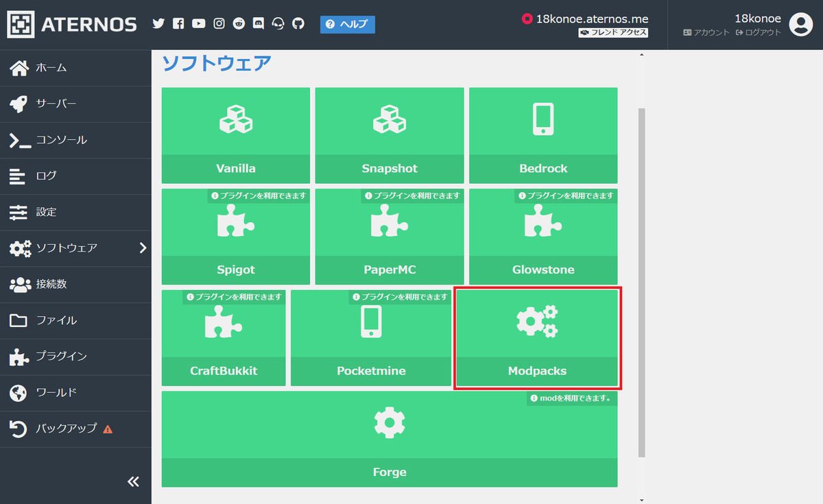Select the Spigot software label
Viewport: 823px width, 504px height.
tap(236, 270)
